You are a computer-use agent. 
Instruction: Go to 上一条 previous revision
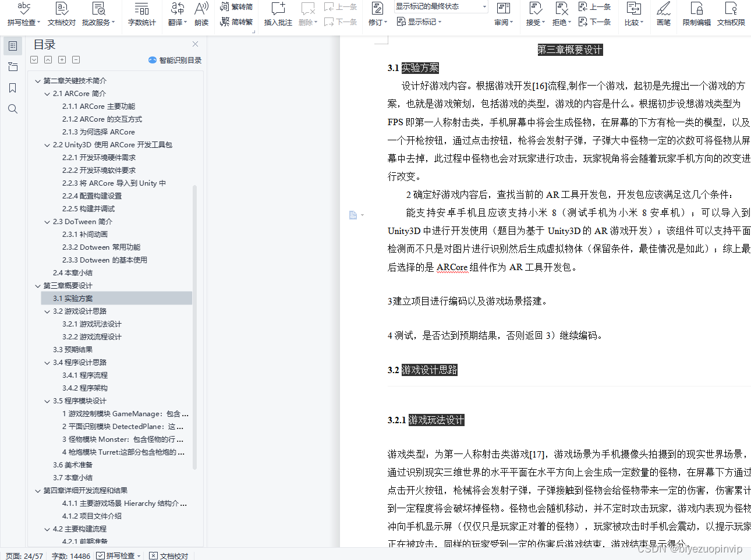pos(594,7)
